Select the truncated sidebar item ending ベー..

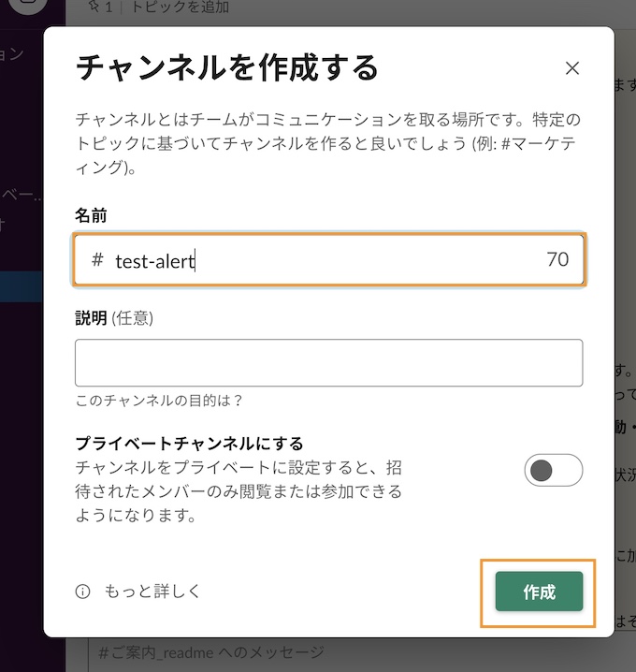click(x=21, y=197)
